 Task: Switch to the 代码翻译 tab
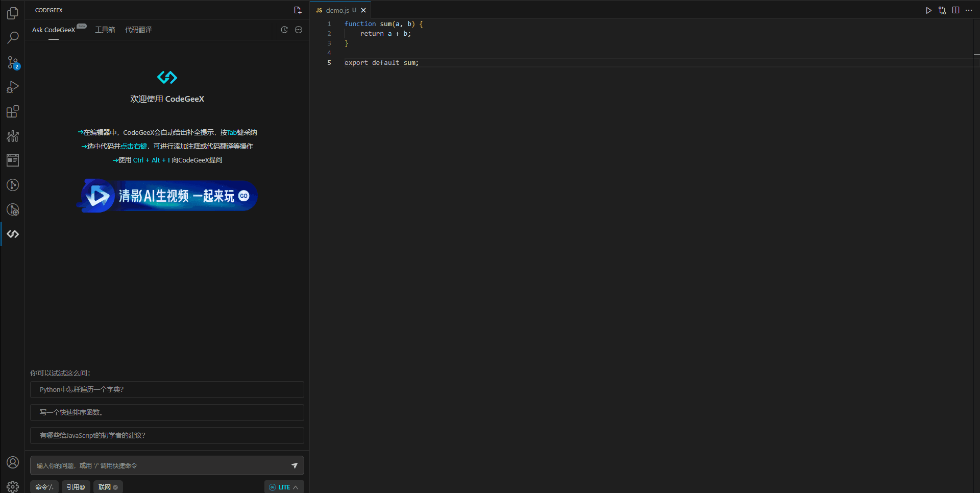[x=138, y=30]
